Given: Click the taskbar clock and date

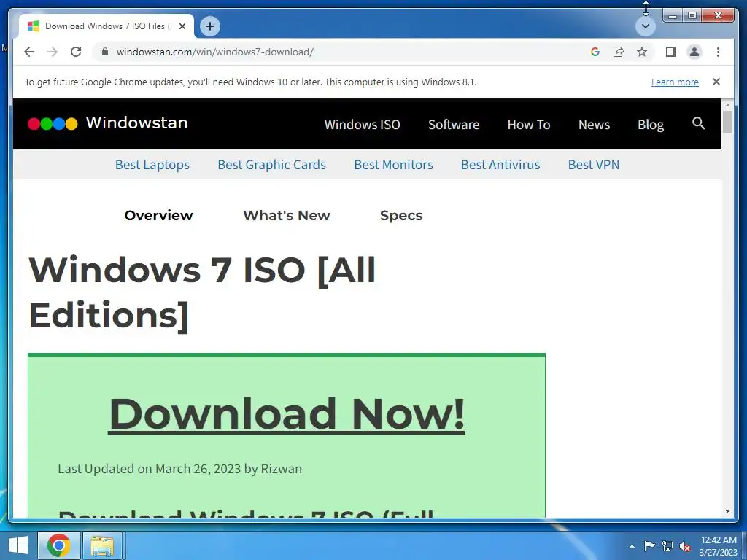Looking at the screenshot, I should [x=719, y=546].
